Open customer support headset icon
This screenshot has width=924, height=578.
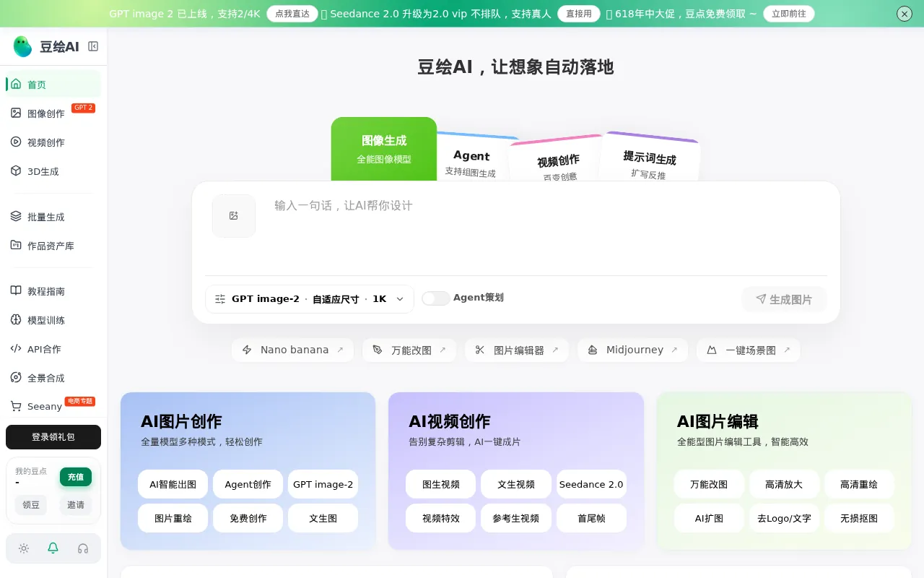pos(83,548)
